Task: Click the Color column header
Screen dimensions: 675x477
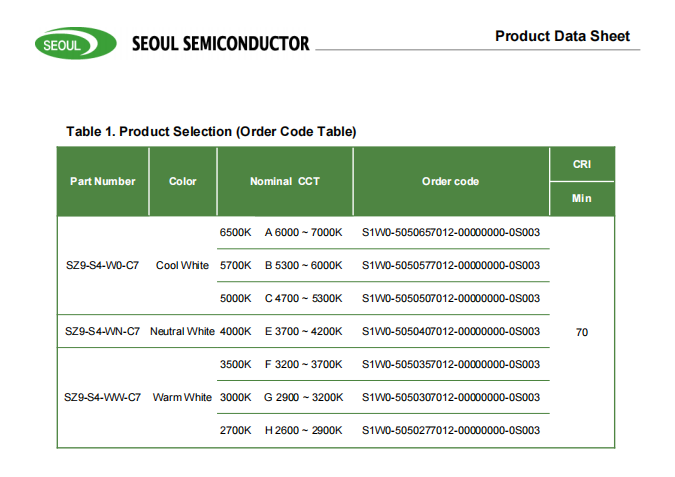Action: (x=183, y=181)
